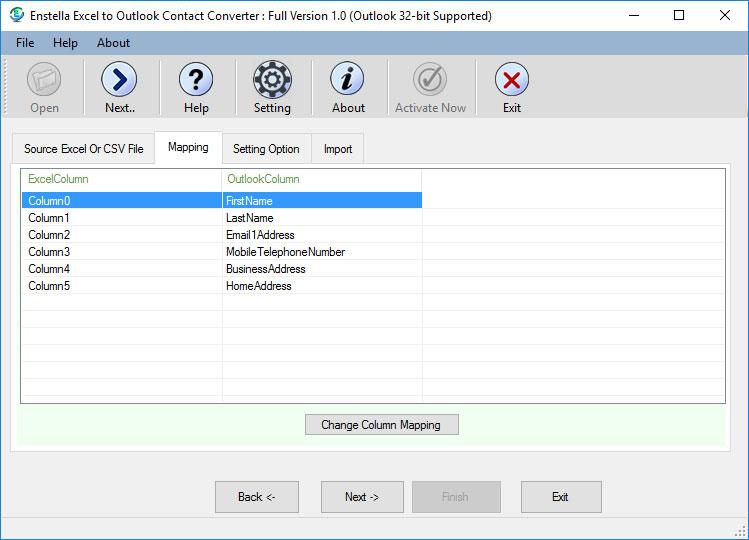This screenshot has width=749, height=540.
Task: Open the File menu
Action: pyautogui.click(x=25, y=43)
